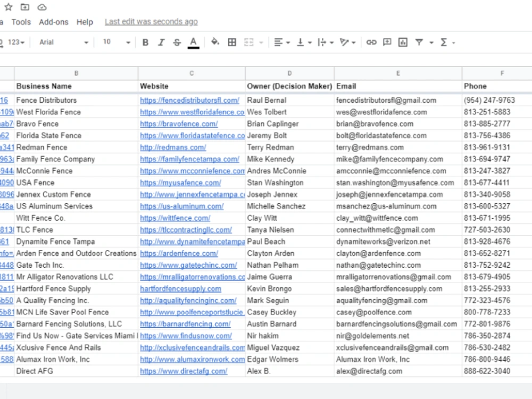Open the font size dropdown
Viewport: 532px width, 399px height.
pyautogui.click(x=117, y=43)
